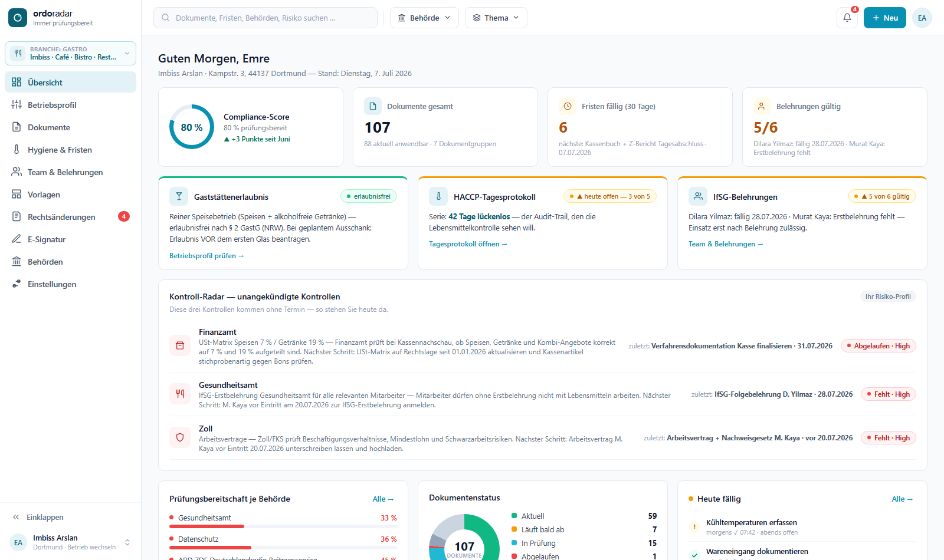Follow the Tagesprotokoll öffnen link
This screenshot has width=944, height=560.
[x=468, y=244]
